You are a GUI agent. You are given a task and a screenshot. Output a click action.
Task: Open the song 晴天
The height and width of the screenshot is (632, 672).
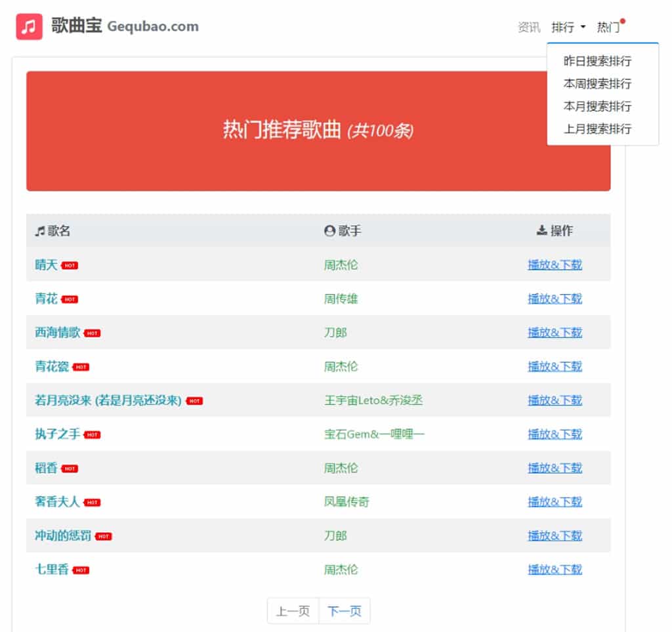(47, 264)
